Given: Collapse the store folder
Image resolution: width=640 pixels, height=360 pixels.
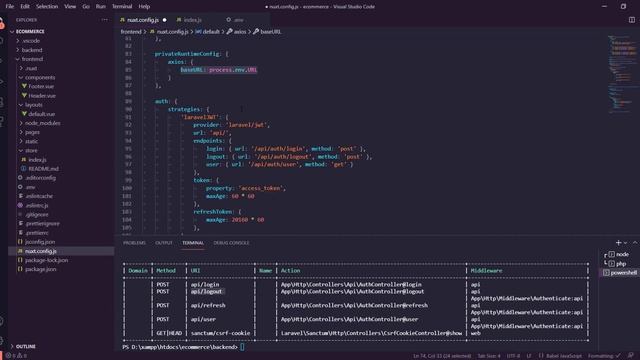Looking at the screenshot, I should click(31, 150).
